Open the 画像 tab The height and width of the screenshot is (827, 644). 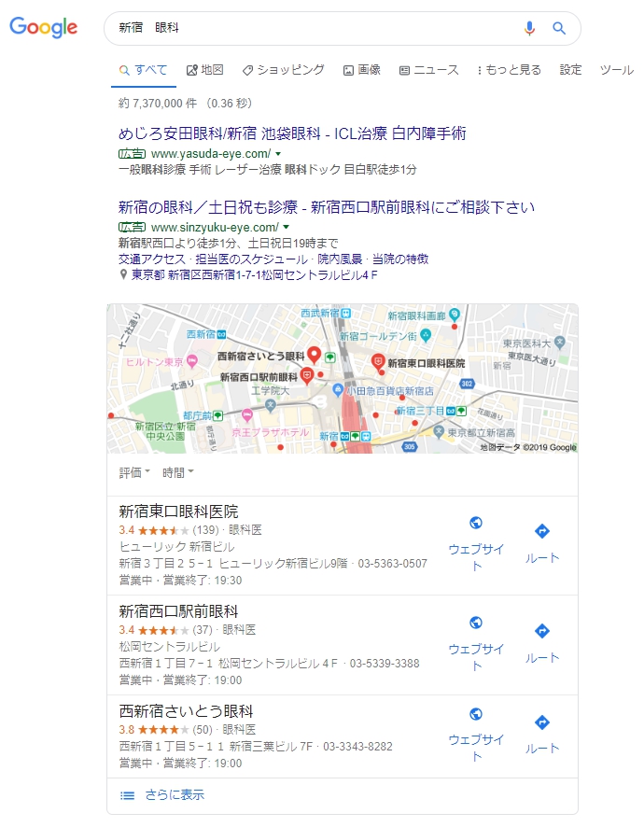point(362,70)
